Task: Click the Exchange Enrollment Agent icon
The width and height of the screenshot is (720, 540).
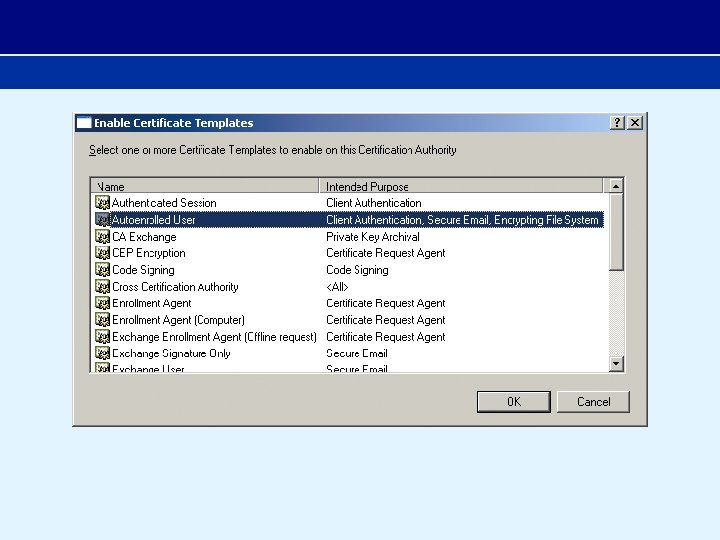Action: 102,337
